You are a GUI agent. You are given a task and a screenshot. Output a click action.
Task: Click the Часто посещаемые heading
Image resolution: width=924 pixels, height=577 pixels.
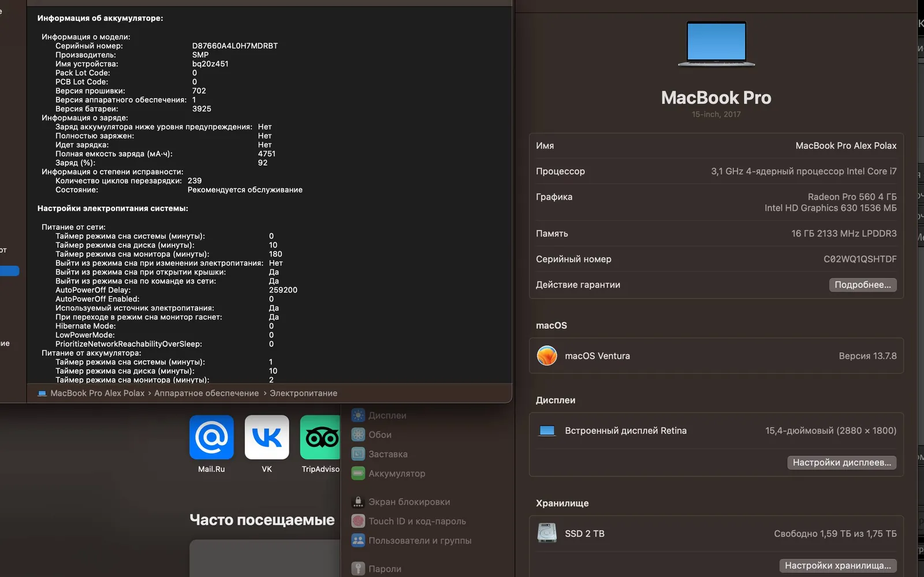(262, 520)
